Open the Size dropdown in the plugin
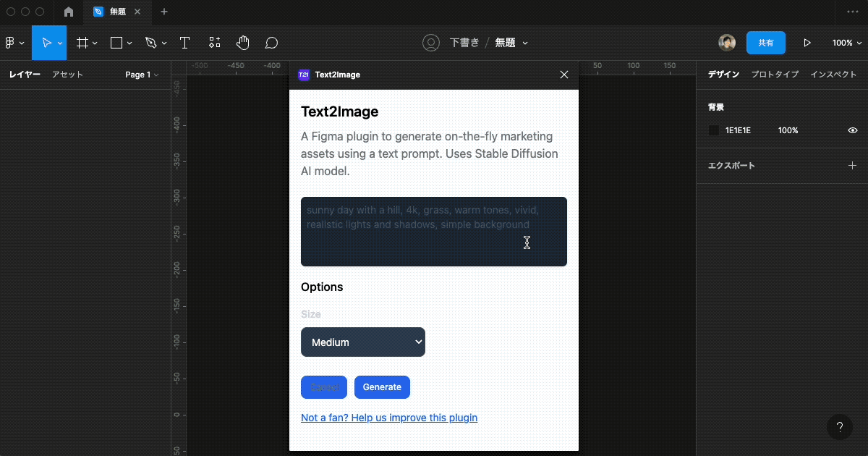Viewport: 868px width, 456px height. pos(362,342)
